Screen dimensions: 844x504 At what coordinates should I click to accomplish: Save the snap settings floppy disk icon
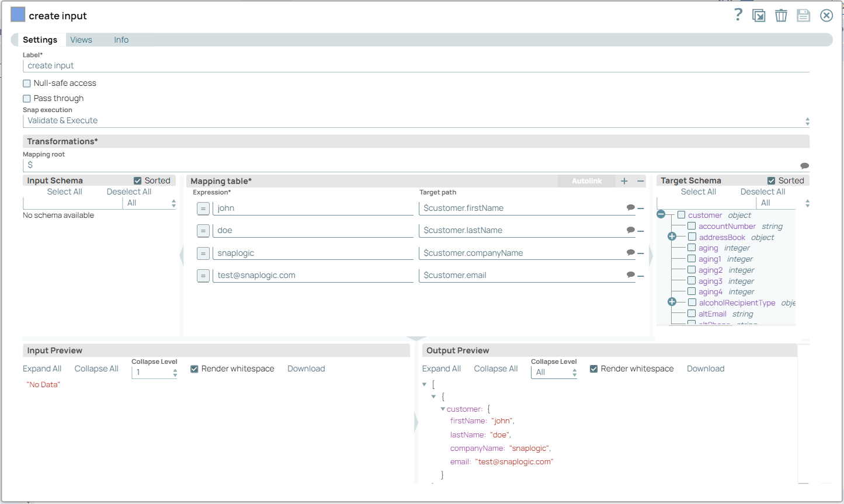[x=803, y=15]
